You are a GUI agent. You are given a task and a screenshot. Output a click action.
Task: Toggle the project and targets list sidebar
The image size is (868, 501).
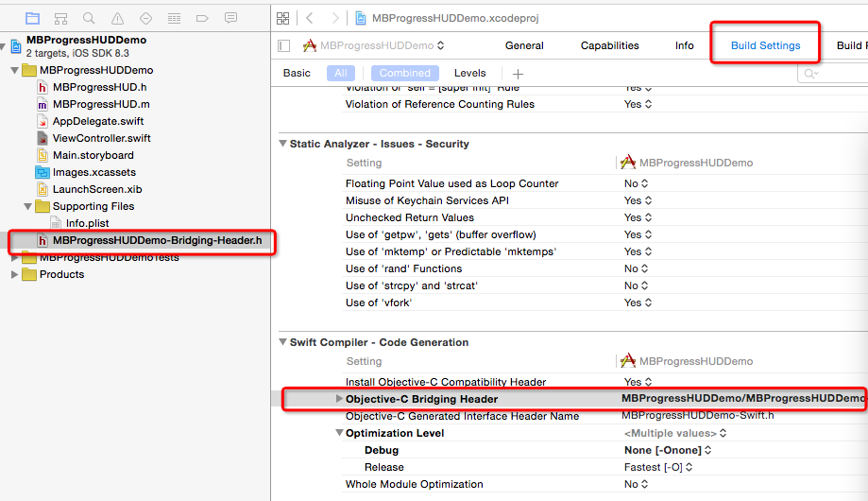(283, 45)
